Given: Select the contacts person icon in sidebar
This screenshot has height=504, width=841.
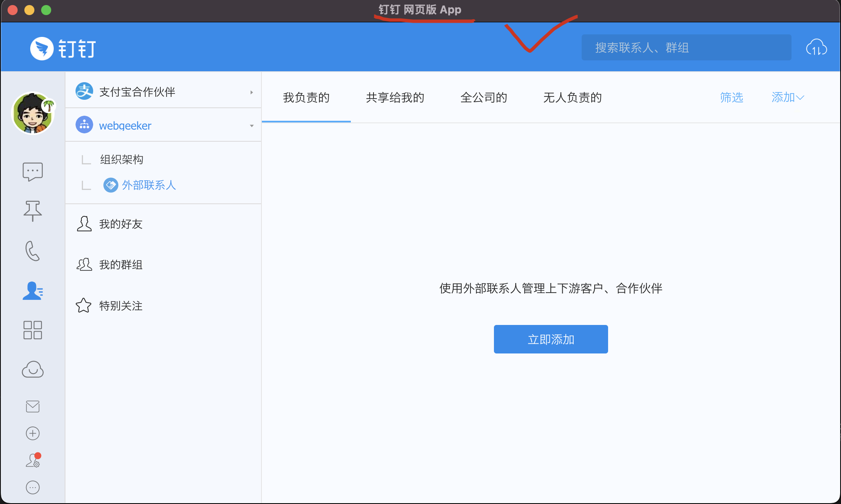Looking at the screenshot, I should [33, 291].
